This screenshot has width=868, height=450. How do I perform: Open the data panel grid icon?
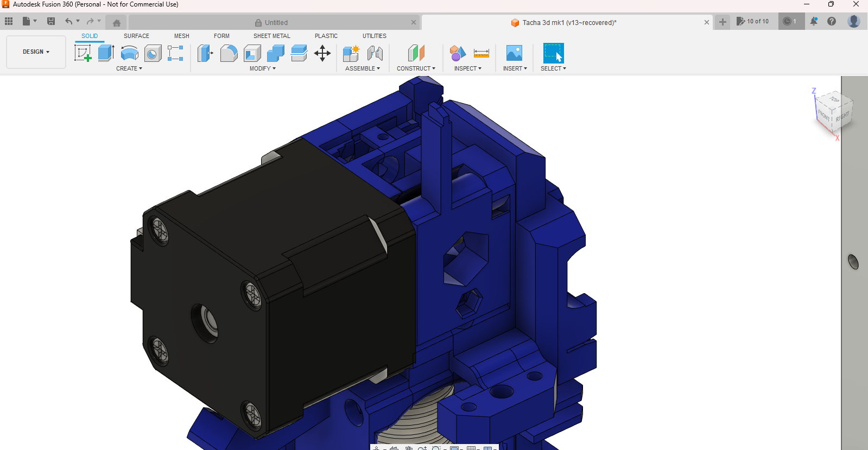point(9,21)
